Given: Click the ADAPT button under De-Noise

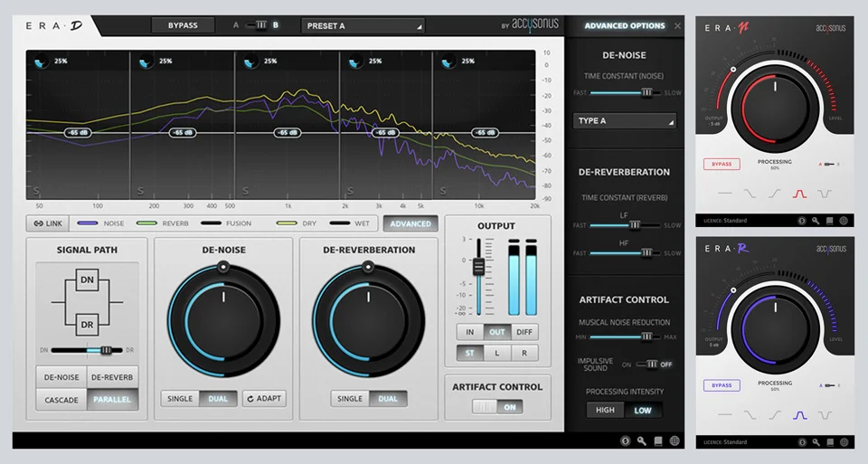Looking at the screenshot, I should (x=264, y=399).
